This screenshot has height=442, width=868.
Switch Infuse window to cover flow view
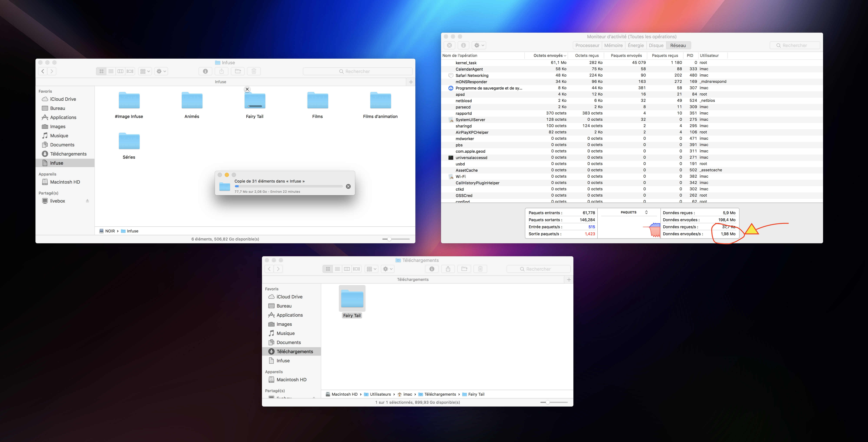130,71
